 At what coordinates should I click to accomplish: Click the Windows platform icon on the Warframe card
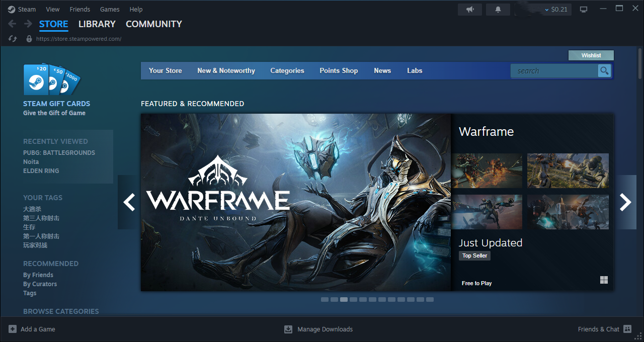click(x=604, y=280)
